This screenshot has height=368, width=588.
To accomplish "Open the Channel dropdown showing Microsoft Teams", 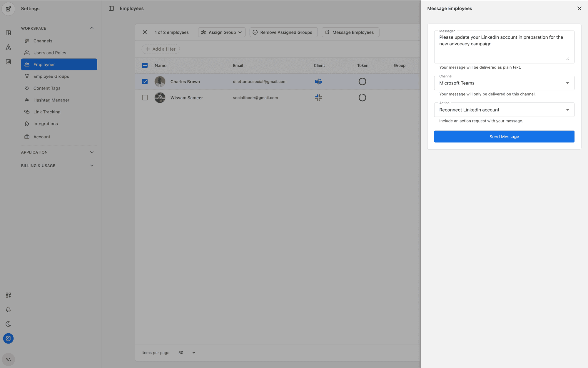I will [x=504, y=83].
